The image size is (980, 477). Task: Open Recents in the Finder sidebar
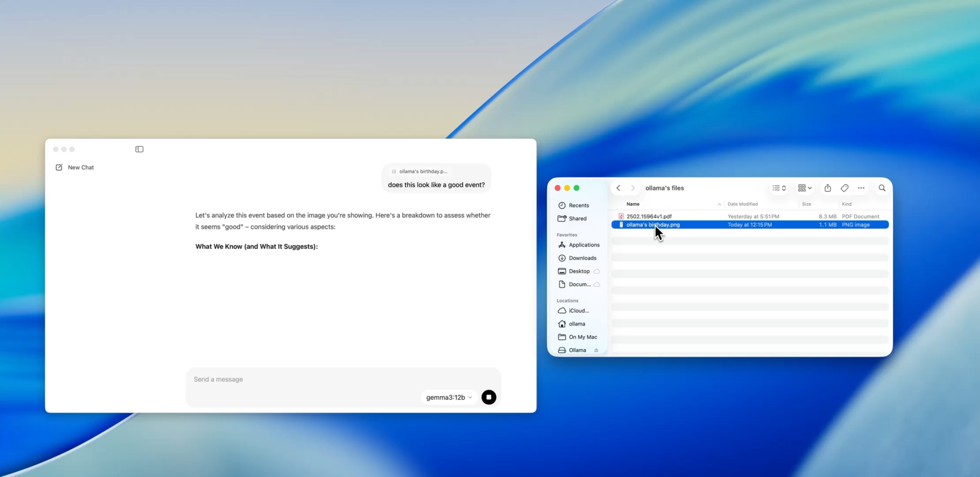point(579,205)
